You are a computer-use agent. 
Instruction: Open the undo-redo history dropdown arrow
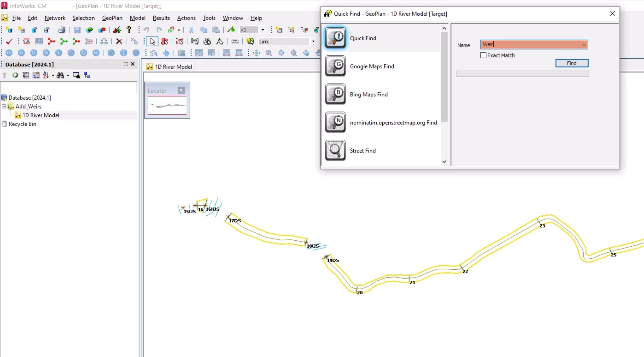(179, 30)
